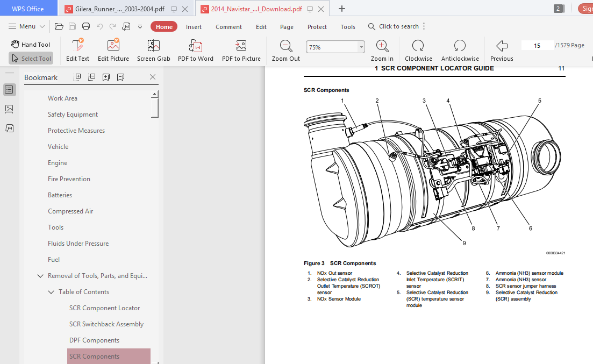Select the DPF Components bookmark
The width and height of the screenshot is (593, 364).
point(94,340)
